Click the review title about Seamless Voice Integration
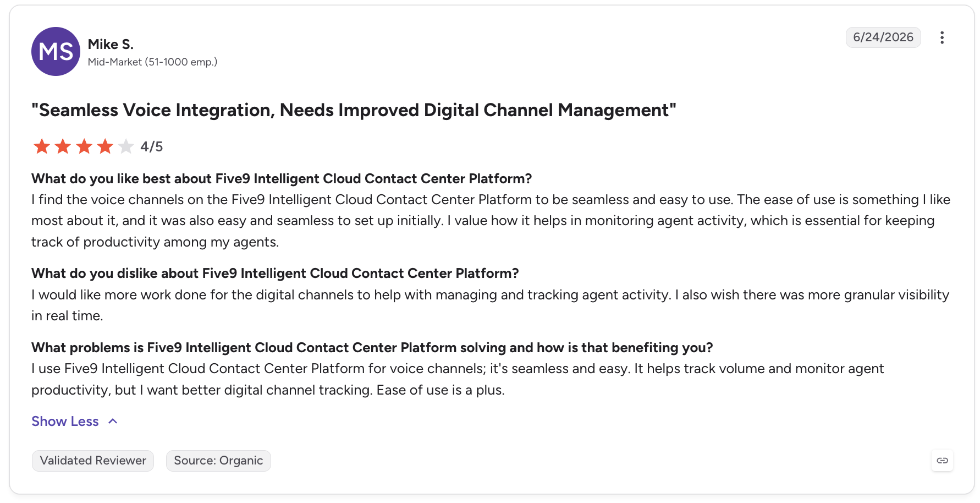980x503 pixels. (354, 110)
